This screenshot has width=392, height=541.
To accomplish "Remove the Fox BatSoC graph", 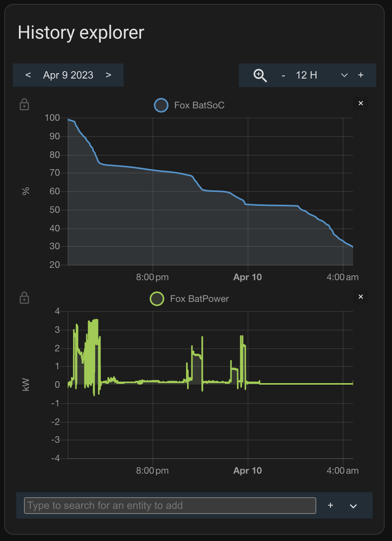I will [x=361, y=103].
